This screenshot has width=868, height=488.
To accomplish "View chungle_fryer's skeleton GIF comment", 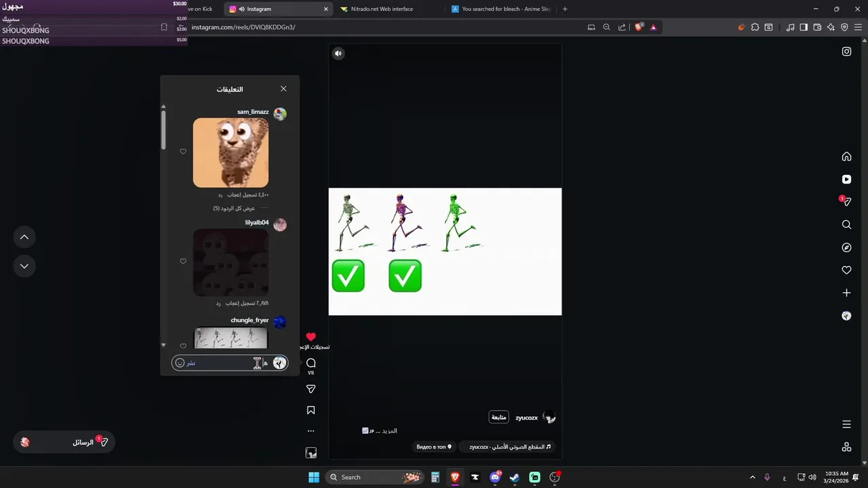I will point(231,338).
